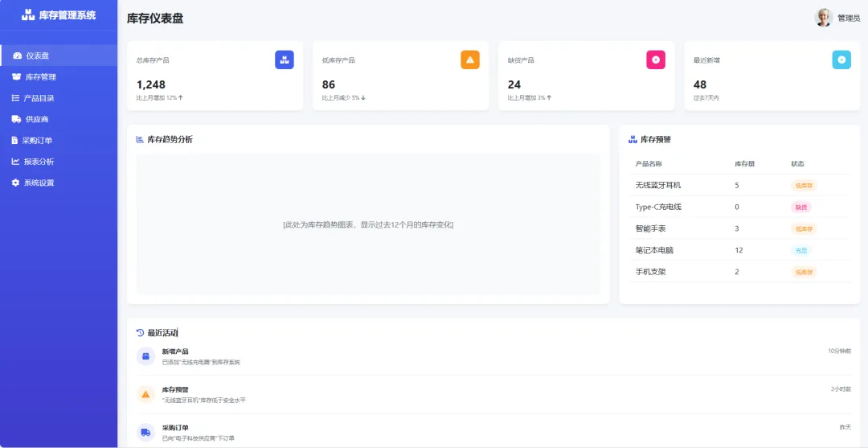Click the 低库存 badge for 无线蓝牙耳机
868x448 pixels.
(804, 186)
